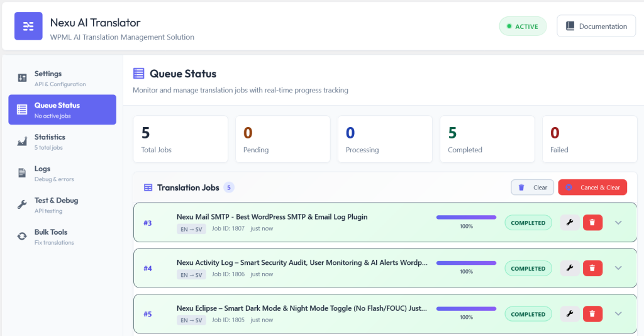Click the Nexu Eclipse job title
The height and width of the screenshot is (336, 644).
click(x=302, y=308)
